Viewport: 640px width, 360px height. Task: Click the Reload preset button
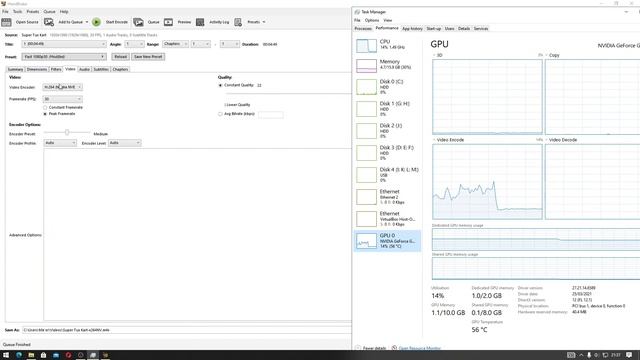point(120,57)
